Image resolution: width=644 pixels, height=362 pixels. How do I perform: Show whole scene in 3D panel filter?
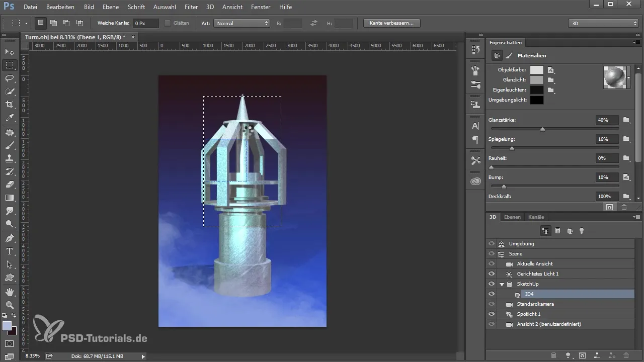[x=545, y=231]
